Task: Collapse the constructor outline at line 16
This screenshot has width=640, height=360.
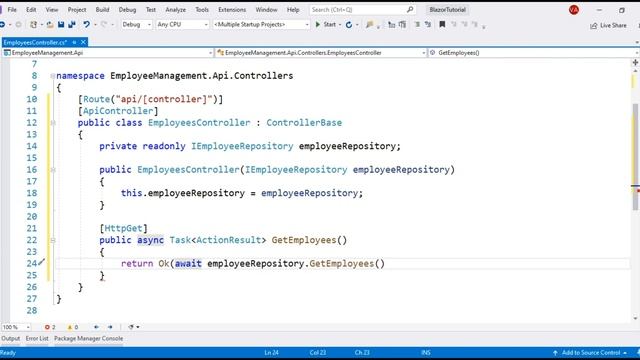Action: [53, 170]
